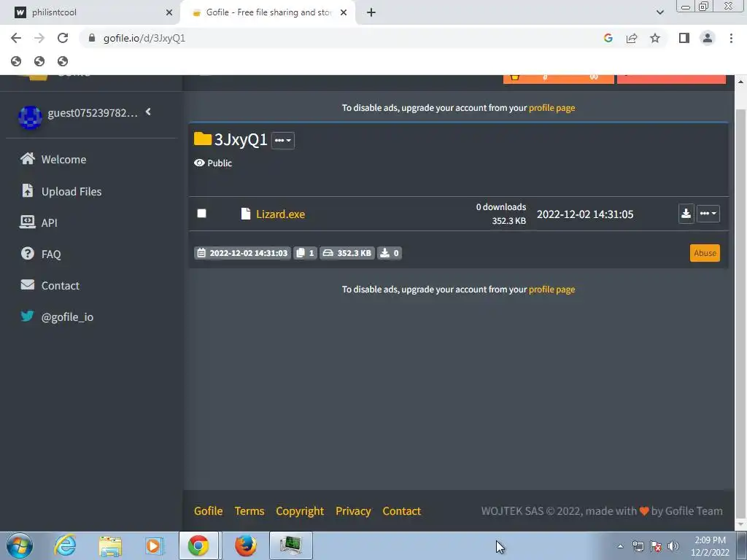Collapse the sidebar with the chevron arrow

(148, 112)
